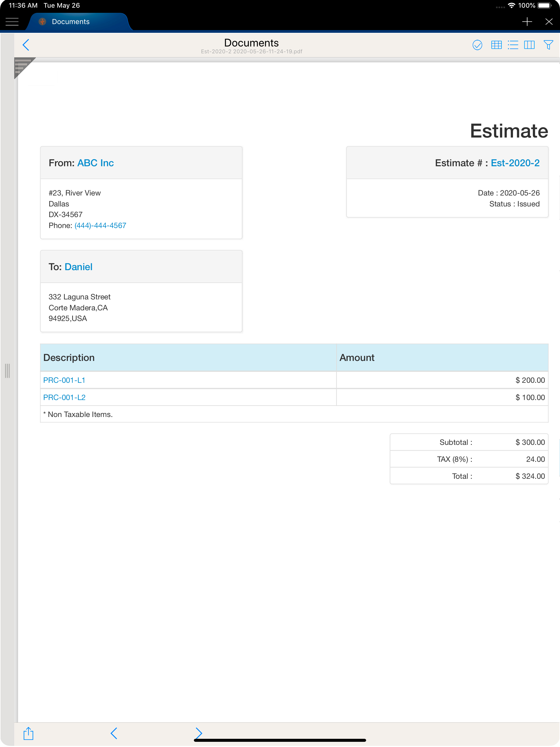Tap the 11:36 AM clock
The width and height of the screenshot is (560, 747).
coord(23,5)
